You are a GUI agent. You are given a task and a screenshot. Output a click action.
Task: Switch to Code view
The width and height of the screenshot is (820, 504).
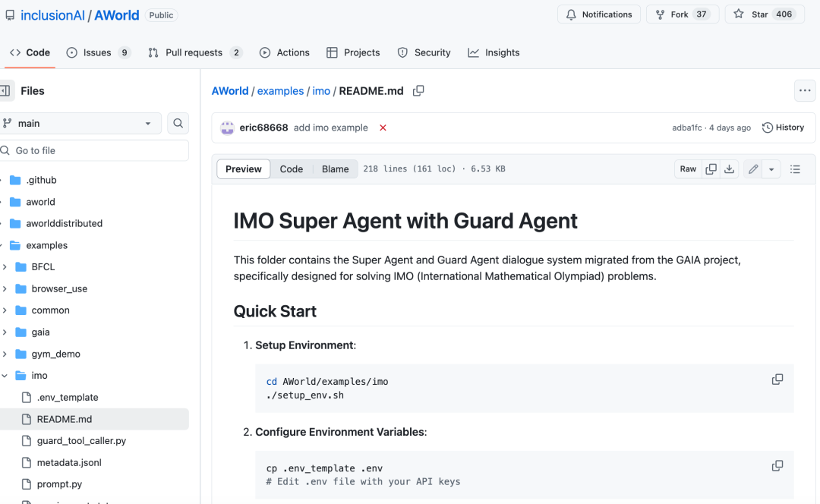292,169
